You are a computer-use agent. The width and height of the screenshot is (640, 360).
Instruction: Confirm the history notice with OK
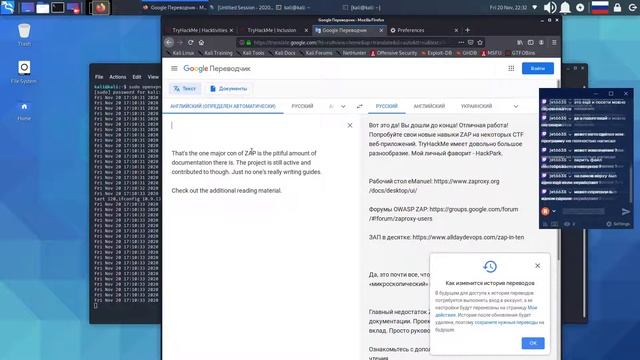533,343
